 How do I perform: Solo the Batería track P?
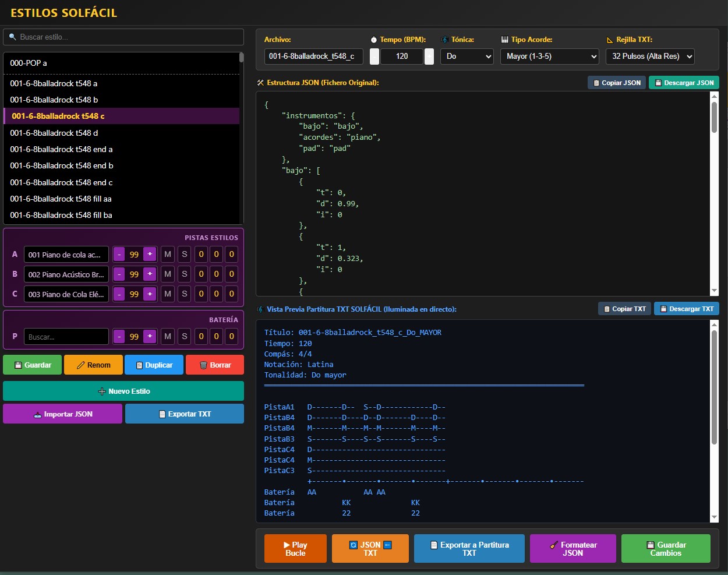coord(185,336)
